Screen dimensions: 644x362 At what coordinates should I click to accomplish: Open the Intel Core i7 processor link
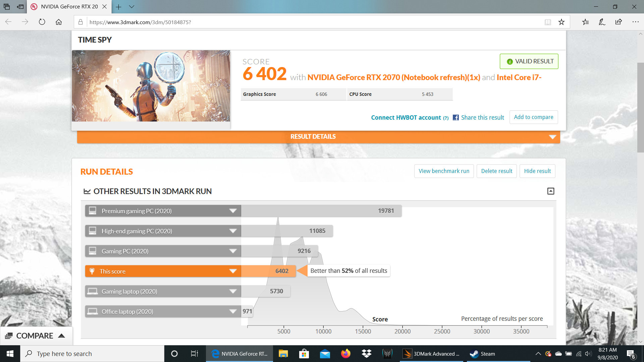click(x=519, y=77)
